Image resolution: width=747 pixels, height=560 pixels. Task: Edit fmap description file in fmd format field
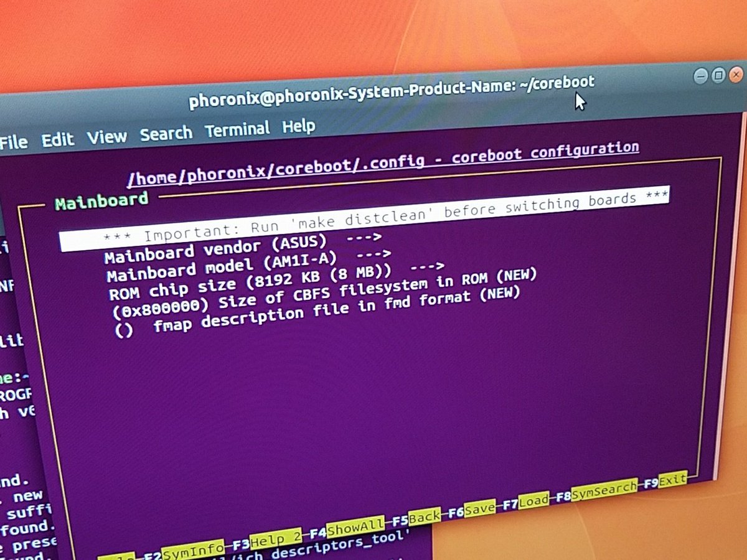tap(317, 313)
